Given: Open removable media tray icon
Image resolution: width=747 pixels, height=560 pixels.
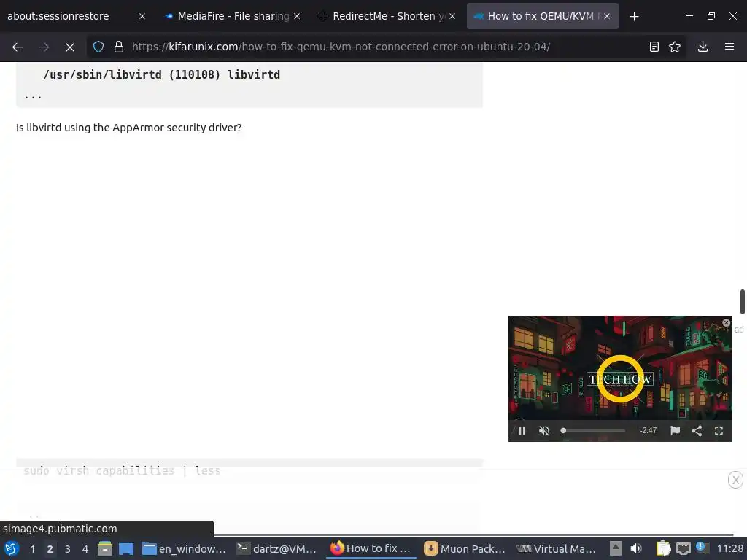Looking at the screenshot, I should click(616, 548).
